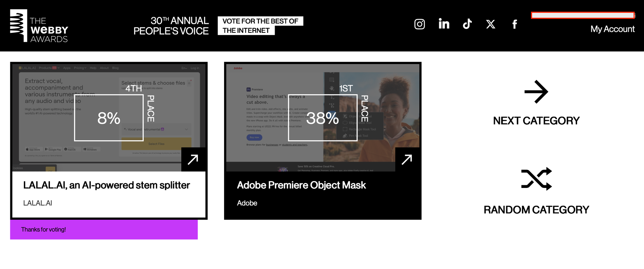Open My Account
The height and width of the screenshot is (269, 644).
point(612,29)
